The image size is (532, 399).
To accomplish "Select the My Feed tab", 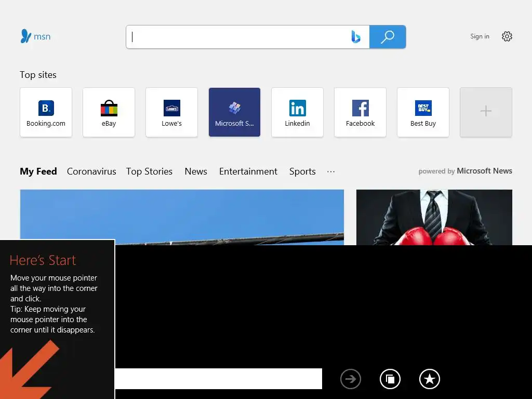I will pyautogui.click(x=38, y=171).
